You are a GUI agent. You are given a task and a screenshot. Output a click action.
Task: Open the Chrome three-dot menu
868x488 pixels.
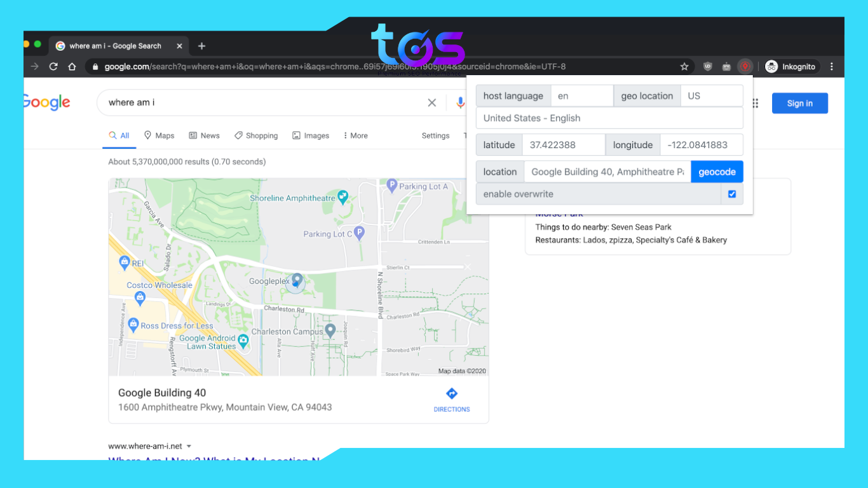[832, 66]
